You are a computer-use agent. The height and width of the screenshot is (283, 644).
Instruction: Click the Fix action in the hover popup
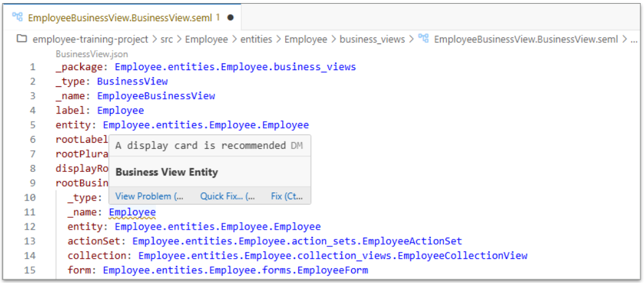(x=287, y=196)
